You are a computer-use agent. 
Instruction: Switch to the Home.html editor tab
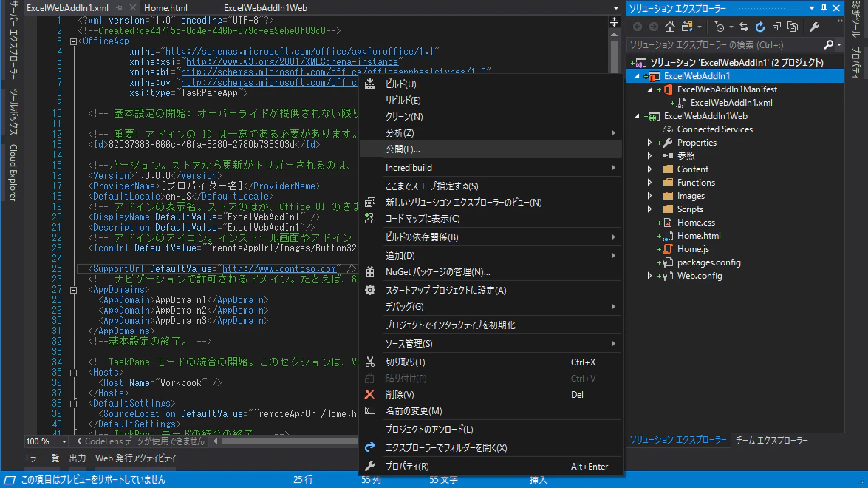click(165, 7)
